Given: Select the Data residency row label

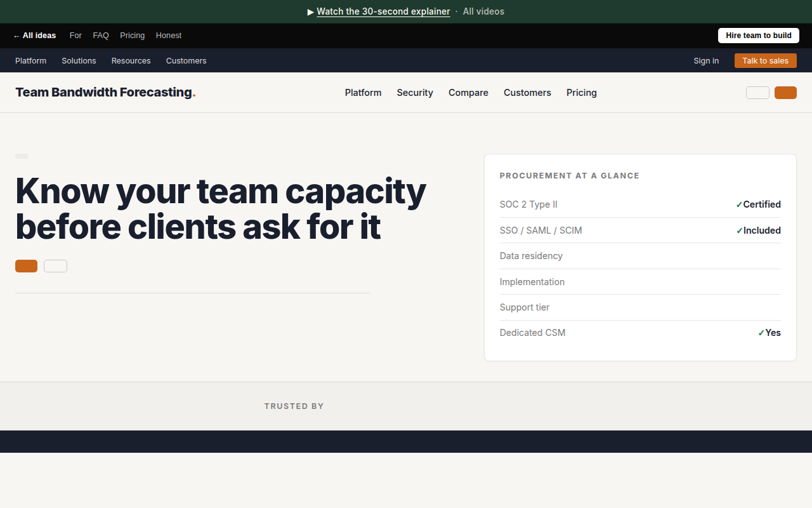Looking at the screenshot, I should pos(531,256).
